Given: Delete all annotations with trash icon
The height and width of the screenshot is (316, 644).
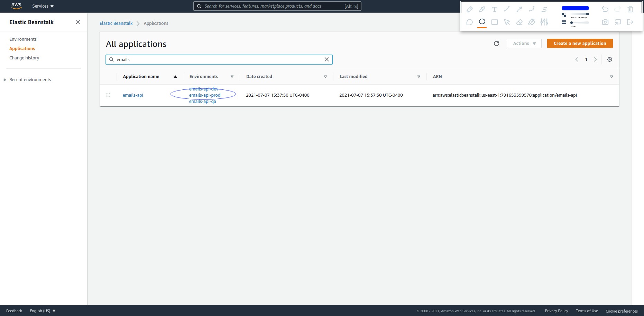Looking at the screenshot, I should [630, 9].
